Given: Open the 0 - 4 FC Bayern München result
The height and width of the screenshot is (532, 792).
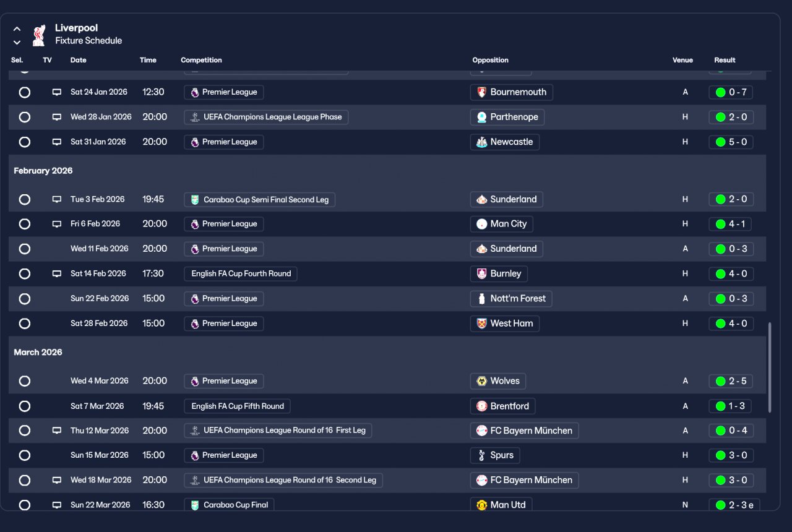Looking at the screenshot, I should coord(731,431).
